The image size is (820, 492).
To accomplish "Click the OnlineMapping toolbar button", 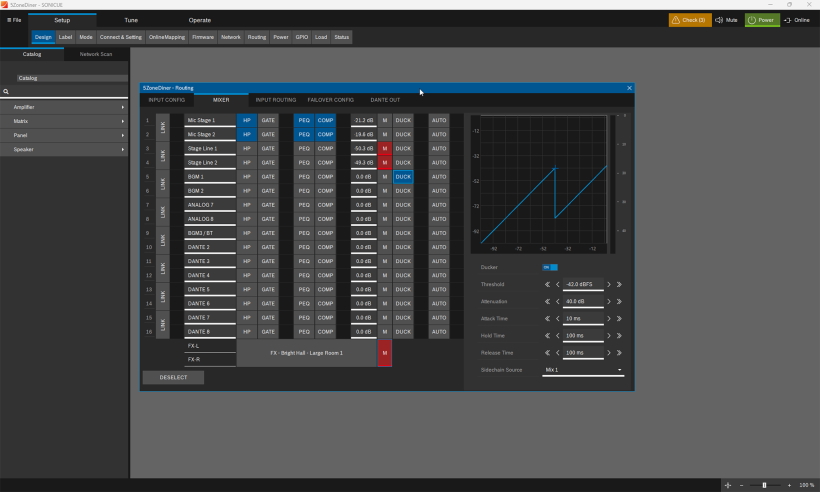I will point(167,37).
